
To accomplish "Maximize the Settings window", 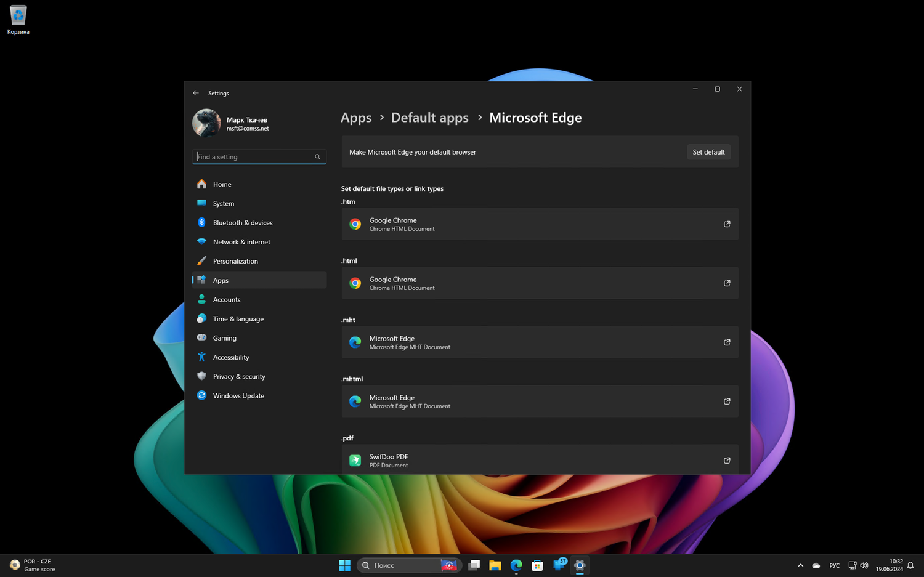I will click(x=718, y=89).
